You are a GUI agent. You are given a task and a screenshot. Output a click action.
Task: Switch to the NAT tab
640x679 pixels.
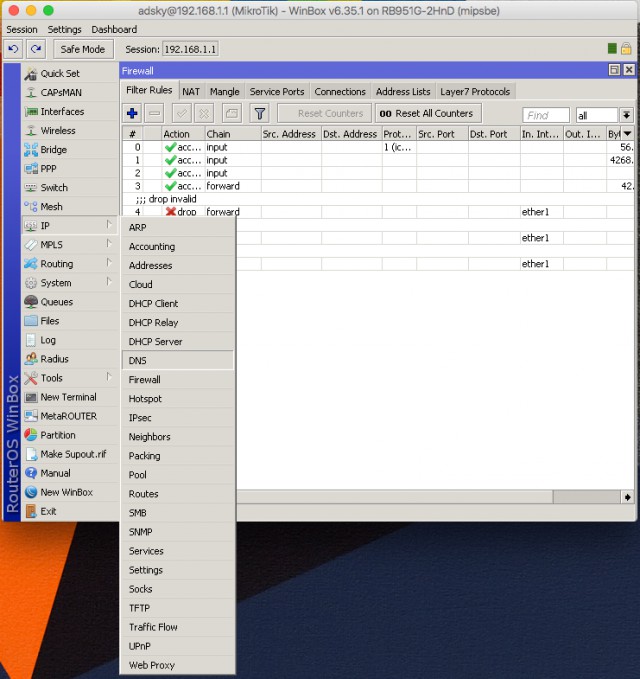click(191, 92)
